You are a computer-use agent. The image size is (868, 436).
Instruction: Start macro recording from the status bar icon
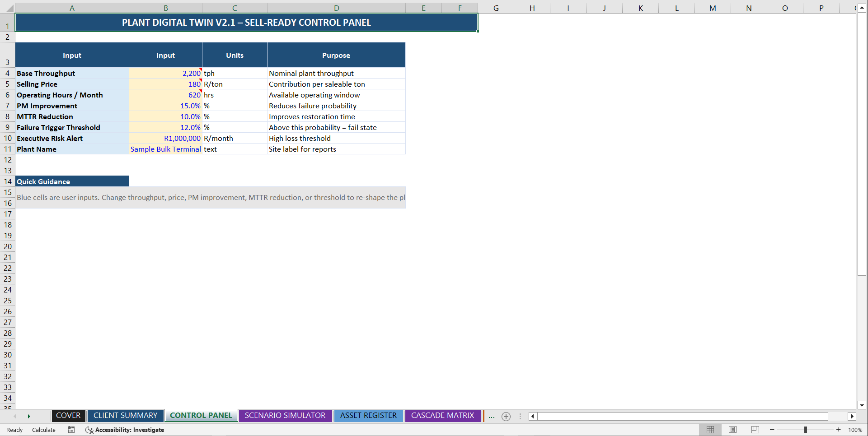(x=71, y=430)
